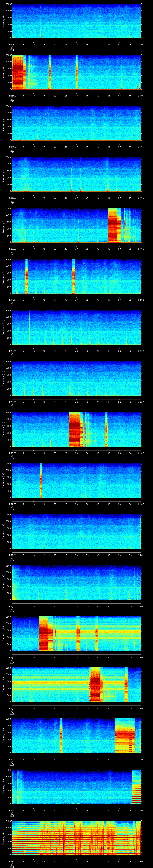Select the narrow burst at 17 seconds in 4:23:00 spectrogram
Screen dimensions: 153x868
coord(50,72)
